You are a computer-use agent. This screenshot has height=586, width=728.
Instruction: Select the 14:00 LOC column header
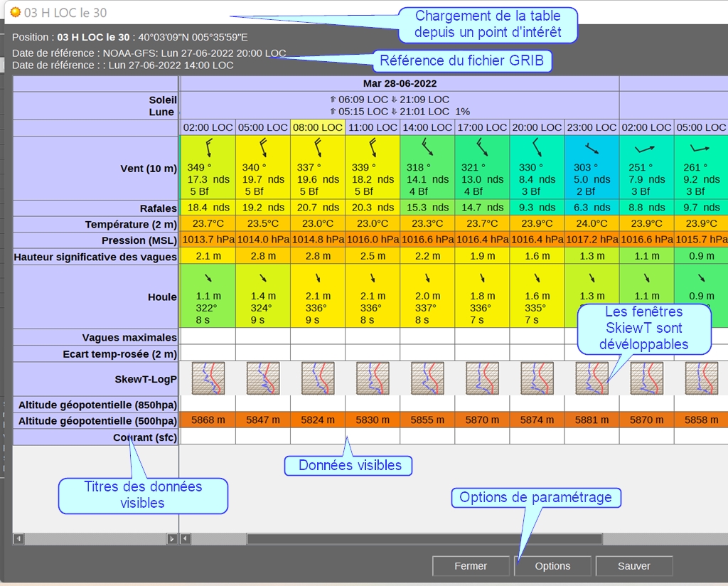click(427, 128)
